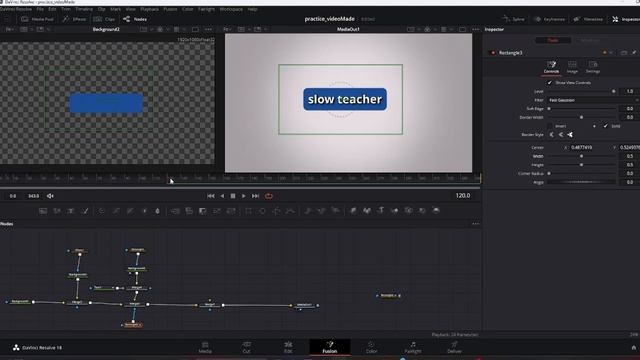Image resolution: width=640 pixels, height=360 pixels.
Task: Disable Rectangle3 with its red toggle
Action: 493,53
